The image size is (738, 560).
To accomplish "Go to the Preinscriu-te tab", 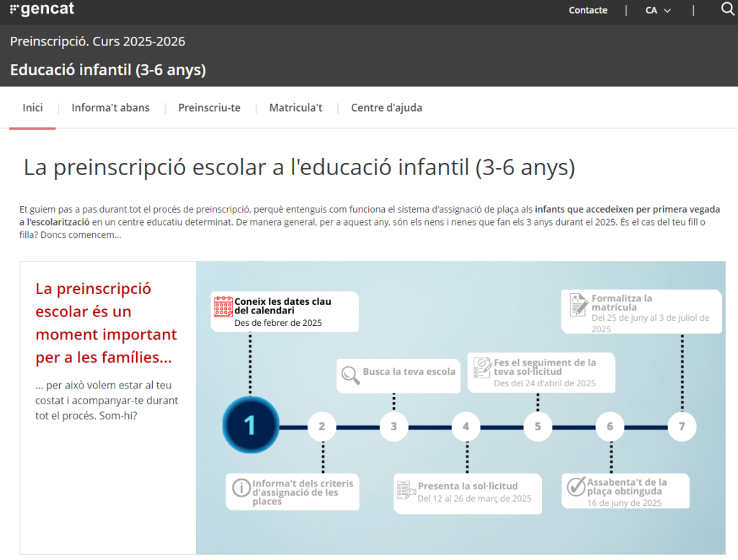I will coord(209,108).
